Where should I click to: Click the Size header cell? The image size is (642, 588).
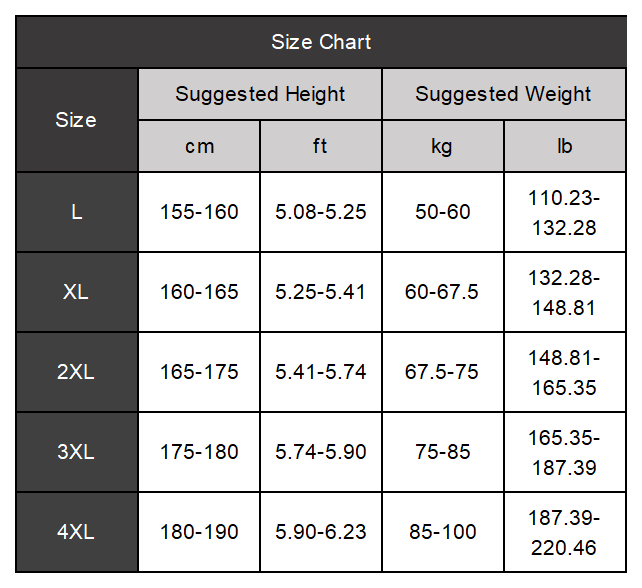point(77,120)
